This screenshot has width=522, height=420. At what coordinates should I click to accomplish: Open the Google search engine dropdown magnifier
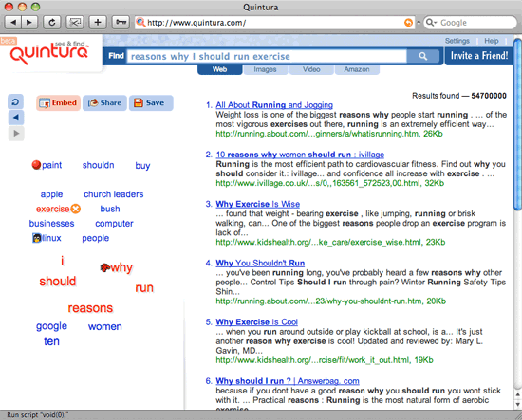click(x=431, y=23)
